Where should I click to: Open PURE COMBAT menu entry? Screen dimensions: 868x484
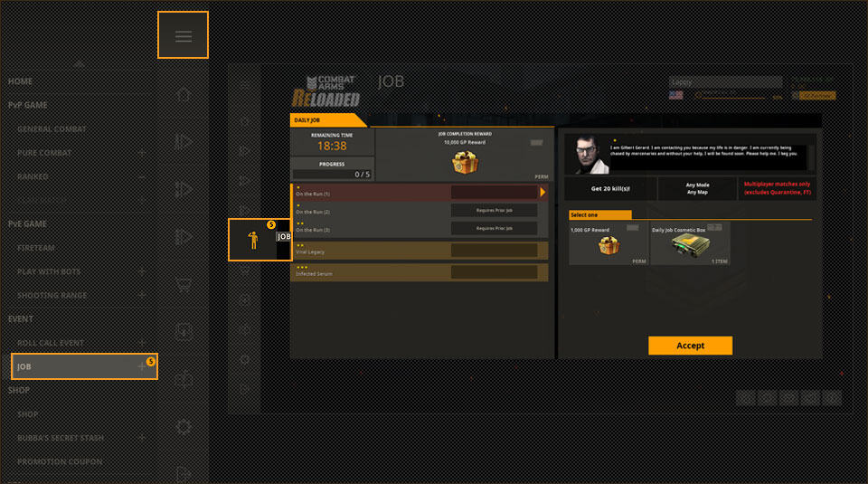pos(44,153)
